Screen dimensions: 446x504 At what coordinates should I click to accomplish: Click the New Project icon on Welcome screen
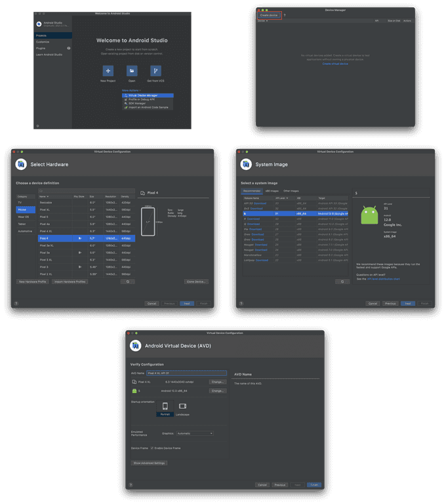click(x=108, y=71)
